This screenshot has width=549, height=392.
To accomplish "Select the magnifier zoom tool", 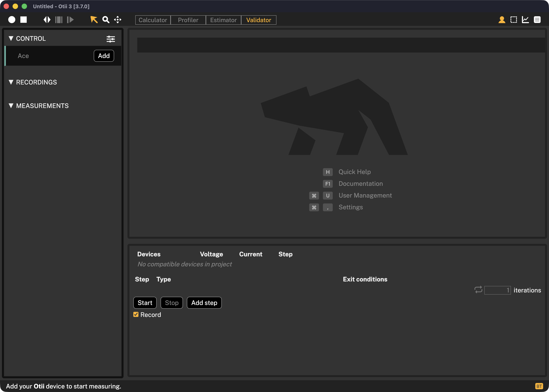I will (x=106, y=20).
